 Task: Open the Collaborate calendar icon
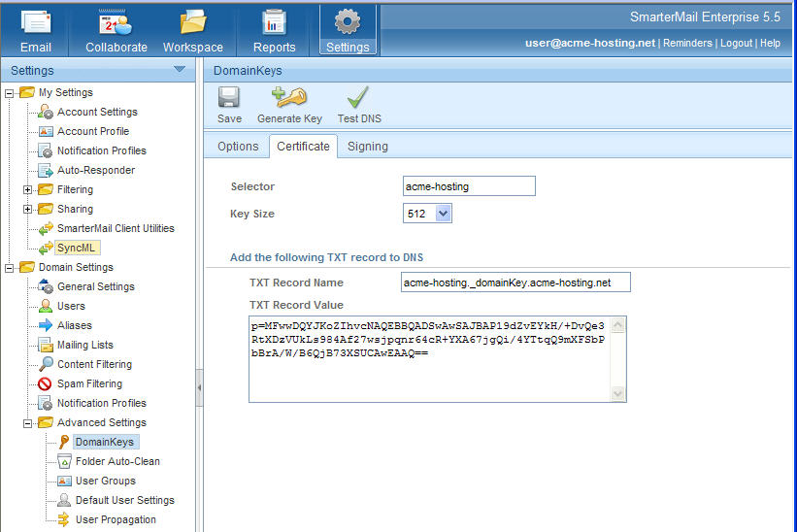pyautogui.click(x=116, y=23)
